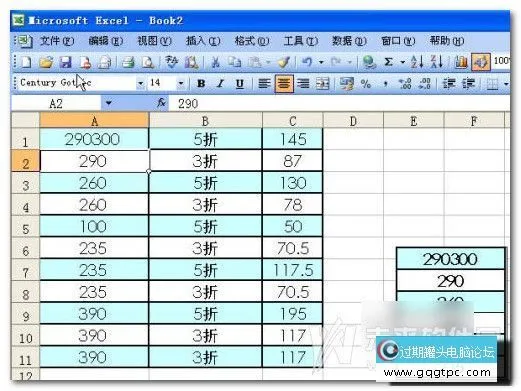Create a new workbook with New icon
This screenshot has height=391, width=521.
[26, 62]
